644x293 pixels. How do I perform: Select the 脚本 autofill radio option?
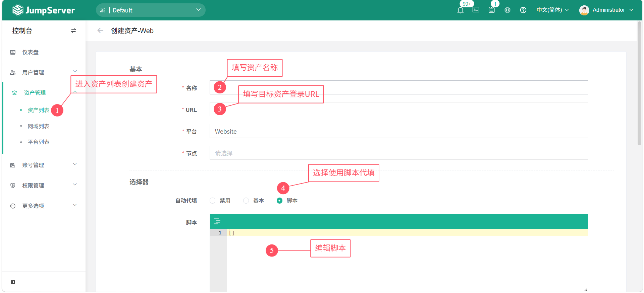click(280, 201)
